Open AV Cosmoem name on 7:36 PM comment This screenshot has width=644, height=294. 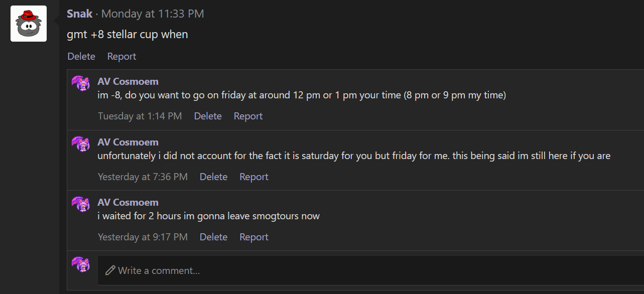click(x=128, y=142)
